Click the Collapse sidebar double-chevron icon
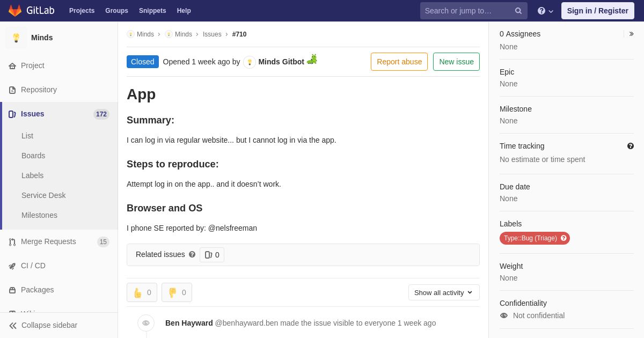 (x=13, y=326)
